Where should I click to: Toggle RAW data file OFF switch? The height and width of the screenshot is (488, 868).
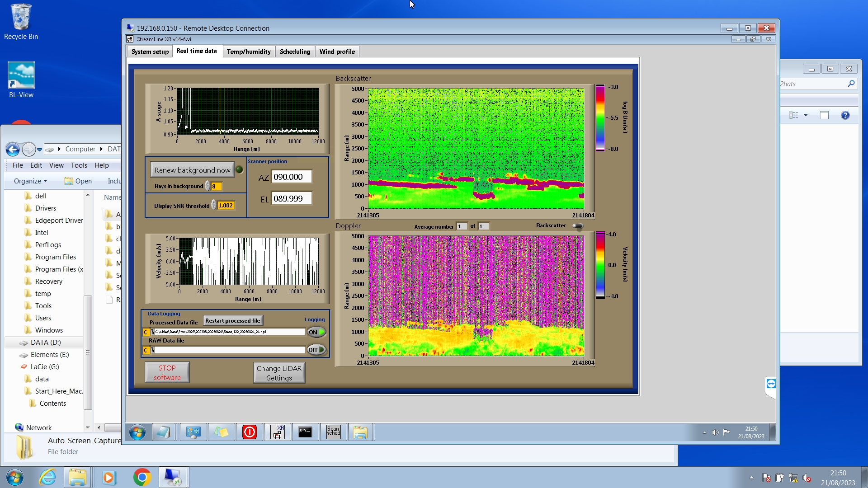click(x=316, y=350)
